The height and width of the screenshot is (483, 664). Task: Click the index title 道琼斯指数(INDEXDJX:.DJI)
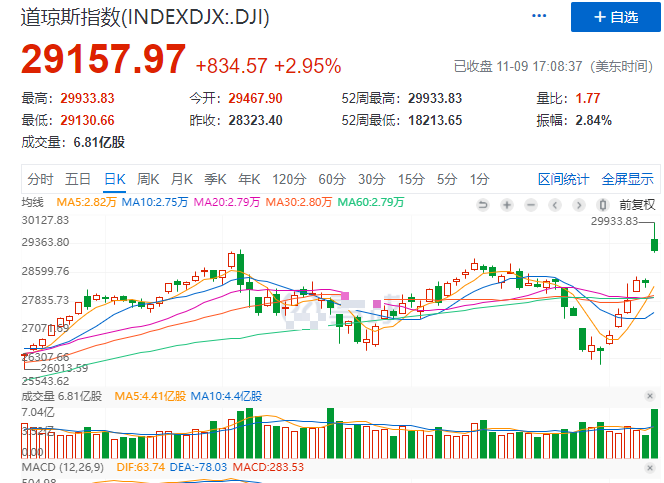[x=145, y=18]
